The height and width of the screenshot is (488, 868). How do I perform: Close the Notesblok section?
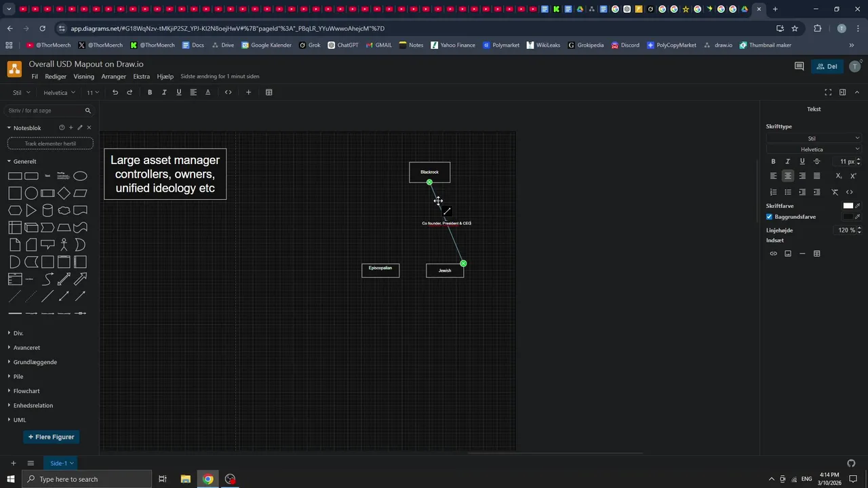(x=89, y=127)
